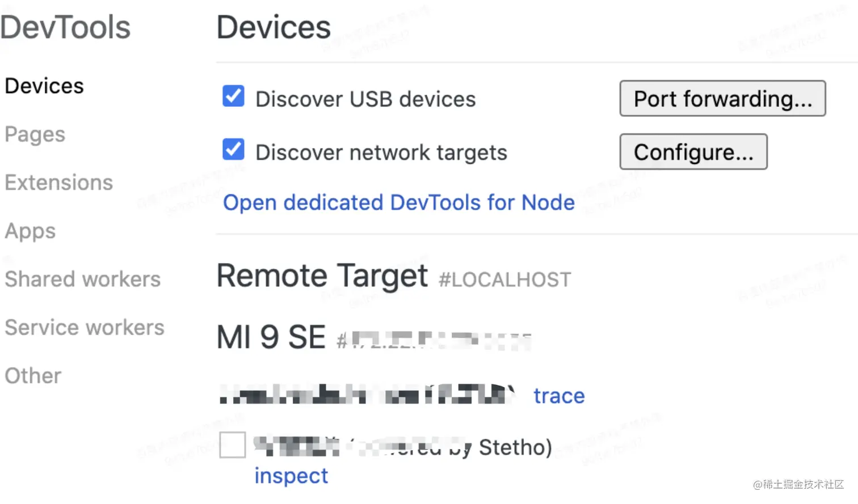Screen dimensions: 858x504
Task: Click the trace link
Action: (559, 396)
